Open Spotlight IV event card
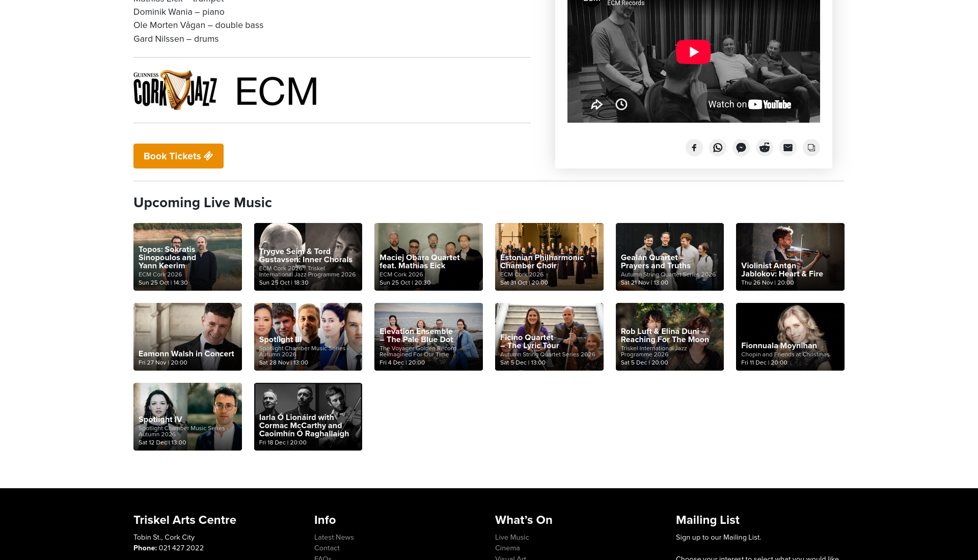This screenshot has width=978, height=560. tap(187, 416)
